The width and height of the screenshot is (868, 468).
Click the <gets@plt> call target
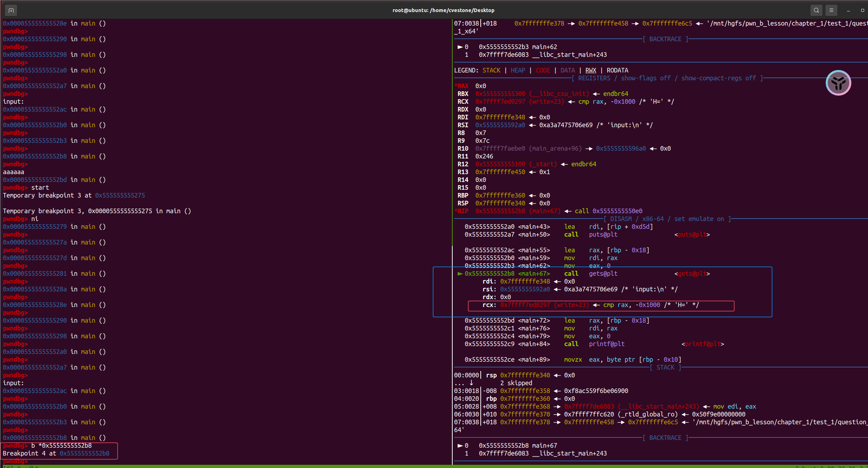(x=692, y=274)
